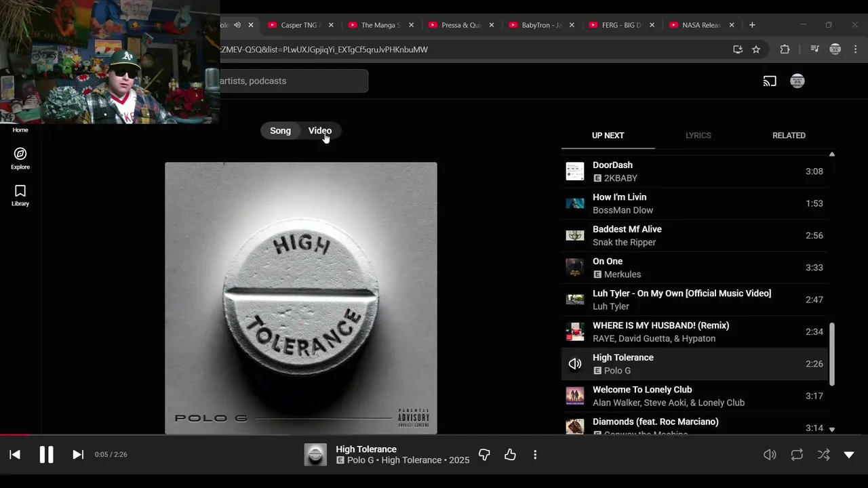Skip to next track

(x=78, y=455)
